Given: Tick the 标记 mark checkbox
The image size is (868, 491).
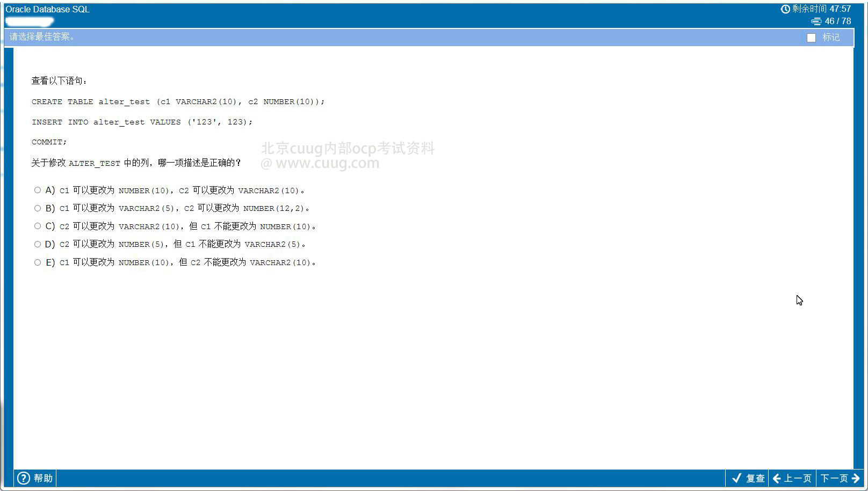Looking at the screenshot, I should [x=811, y=38].
